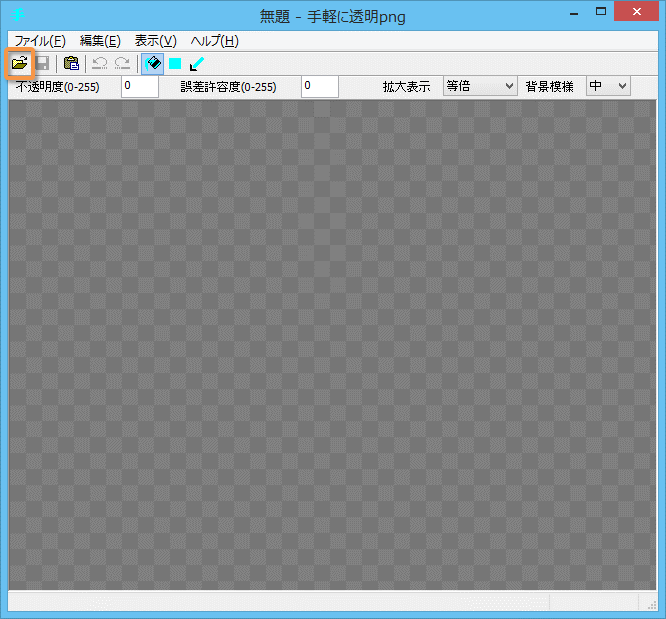The height and width of the screenshot is (619, 666).
Task: Maximize the application window
Action: coord(599,12)
